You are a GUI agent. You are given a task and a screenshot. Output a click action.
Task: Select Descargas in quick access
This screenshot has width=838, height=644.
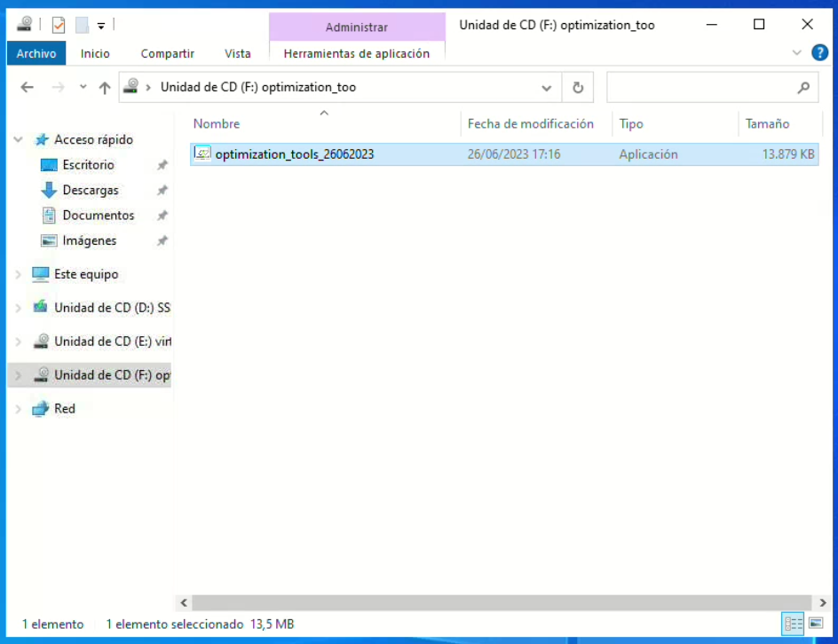pyautogui.click(x=90, y=191)
